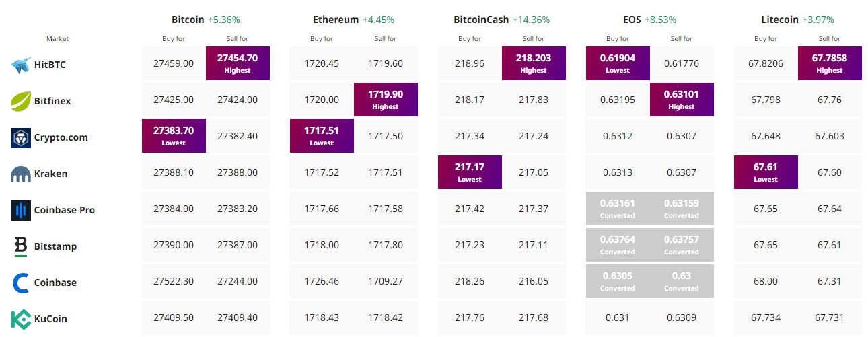Image resolution: width=868 pixels, height=337 pixels.
Task: Select Kraken's lowest Litecoin buy price 67.61
Action: [766, 172]
